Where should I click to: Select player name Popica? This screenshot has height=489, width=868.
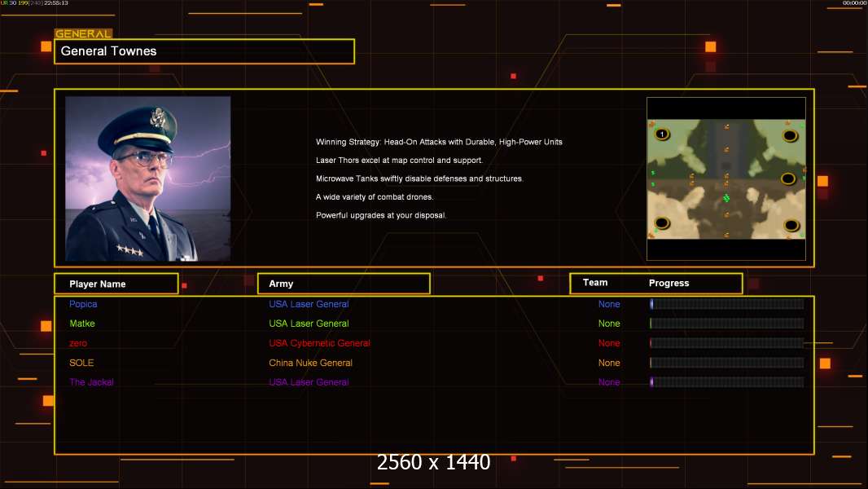tap(83, 304)
